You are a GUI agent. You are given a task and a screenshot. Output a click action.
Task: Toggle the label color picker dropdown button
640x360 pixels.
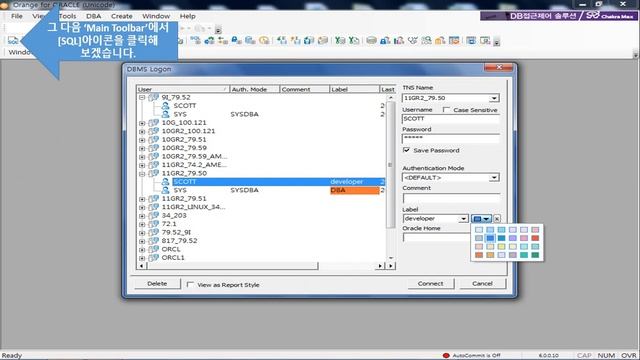click(482, 219)
